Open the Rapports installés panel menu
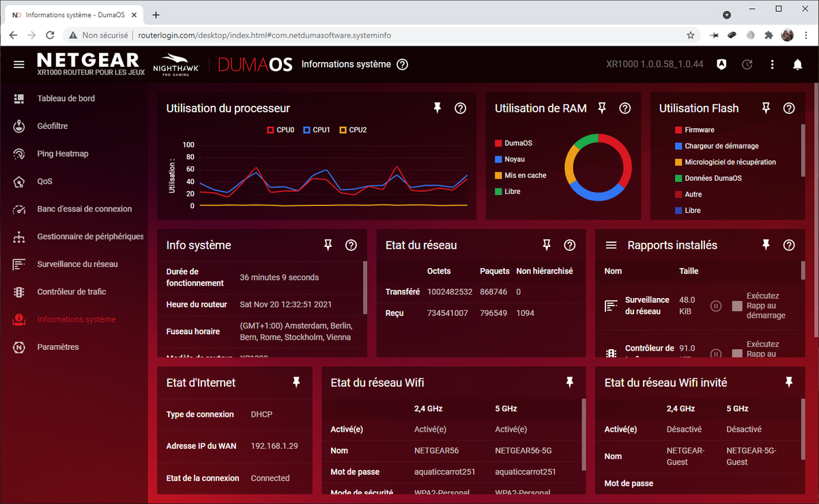 (612, 245)
